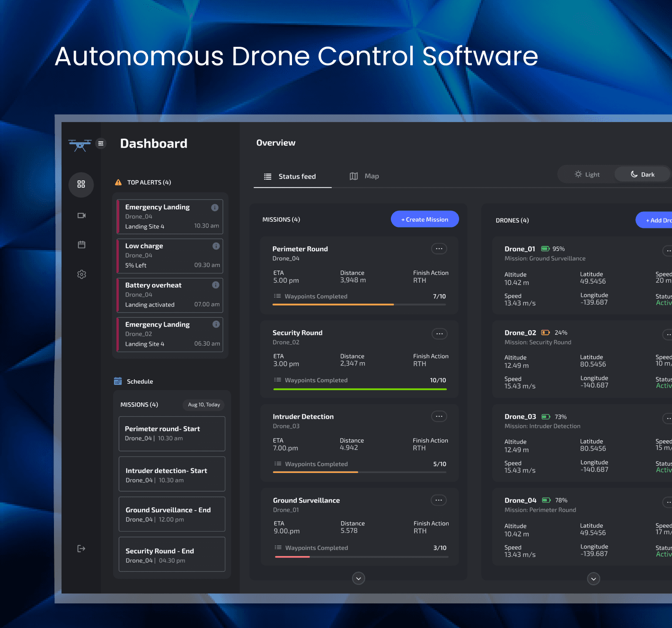Click info icon on Low charge alert
Image resolution: width=672 pixels, height=628 pixels.
[216, 246]
